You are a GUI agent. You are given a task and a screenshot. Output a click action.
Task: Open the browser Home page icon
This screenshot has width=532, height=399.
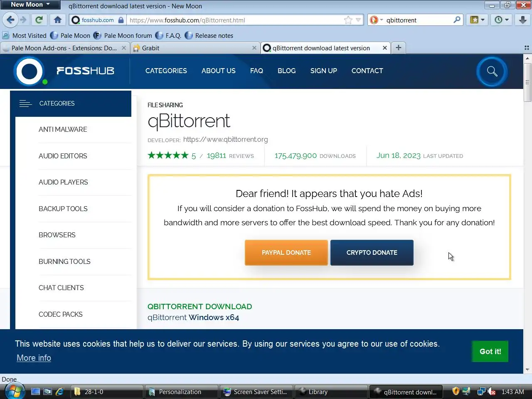(57, 20)
